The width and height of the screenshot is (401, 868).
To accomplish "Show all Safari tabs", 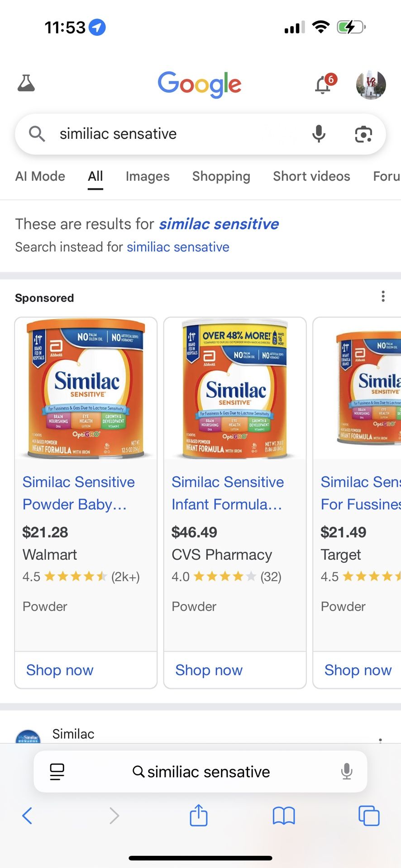I will coord(369,816).
